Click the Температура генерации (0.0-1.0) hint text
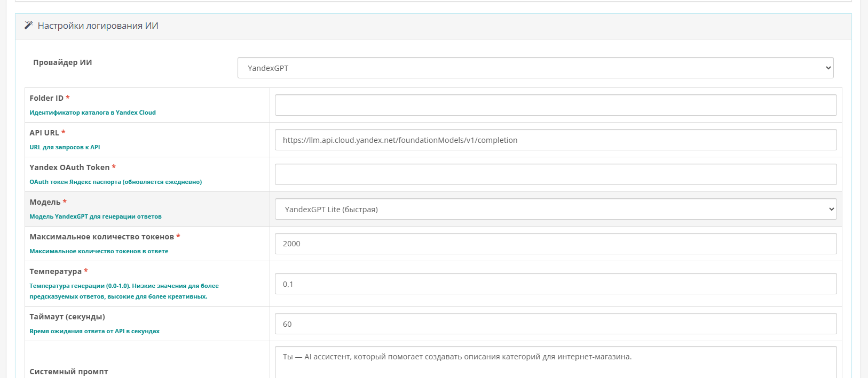Viewport: 868px width, 378px height. [x=124, y=291]
